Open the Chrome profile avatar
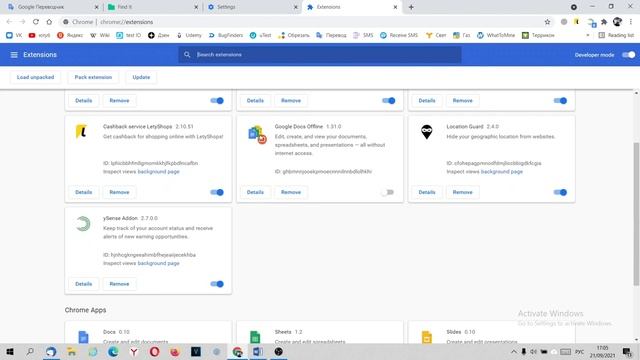 [617, 22]
